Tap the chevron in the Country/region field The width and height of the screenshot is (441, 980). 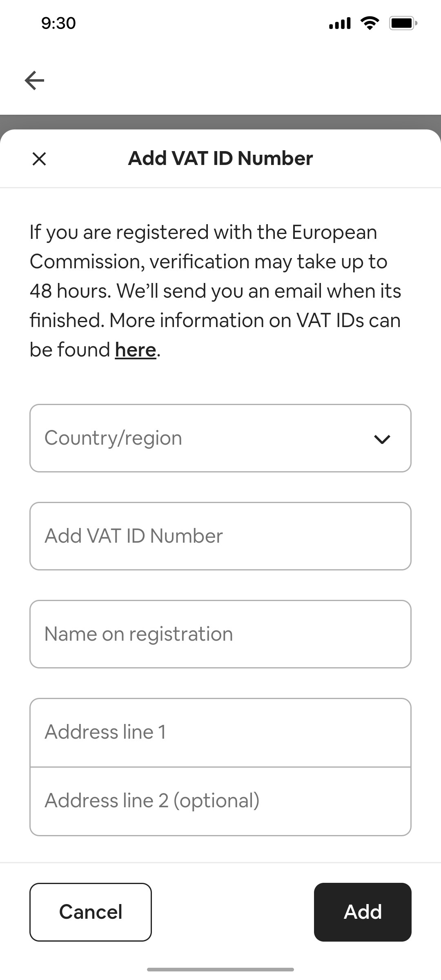(382, 439)
